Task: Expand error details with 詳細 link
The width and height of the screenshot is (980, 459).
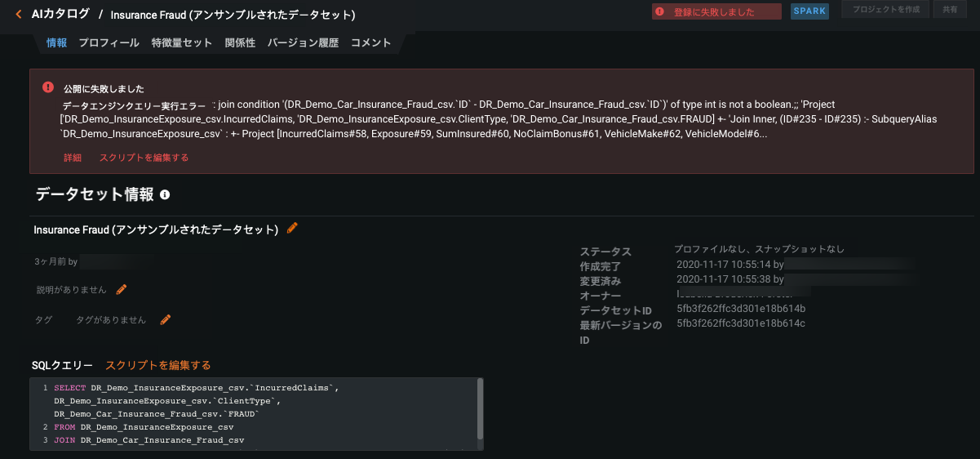Action: pos(73,158)
